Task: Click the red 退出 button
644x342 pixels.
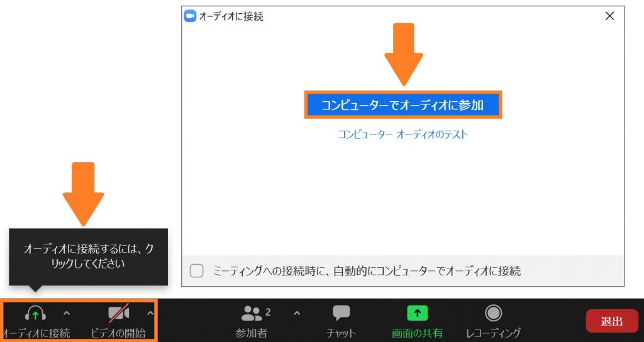Action: (612, 321)
